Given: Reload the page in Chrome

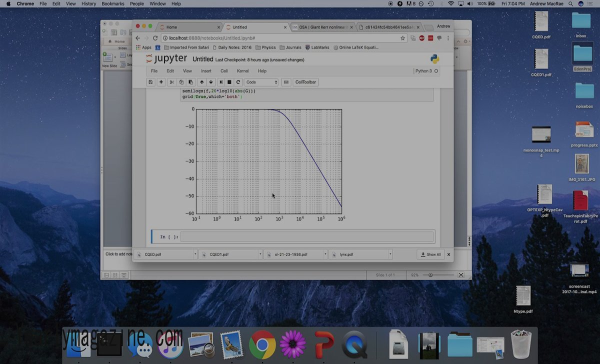Looking at the screenshot, I should [155, 38].
